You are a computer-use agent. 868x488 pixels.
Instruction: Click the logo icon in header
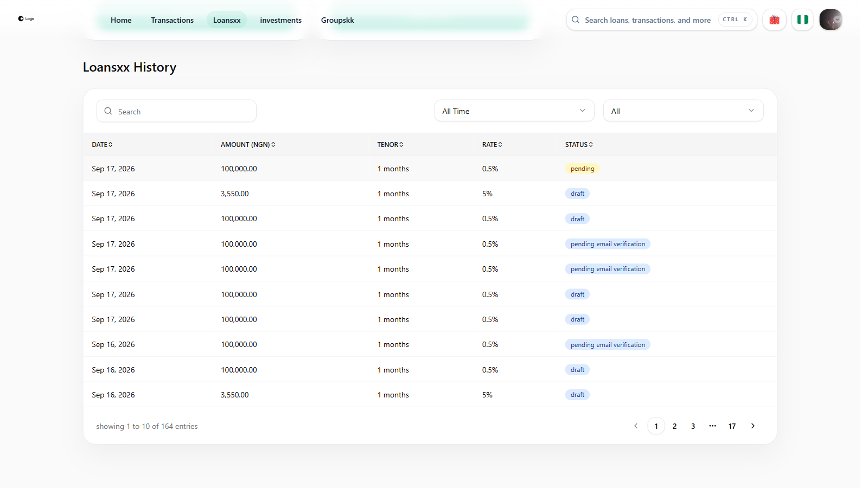pos(25,18)
